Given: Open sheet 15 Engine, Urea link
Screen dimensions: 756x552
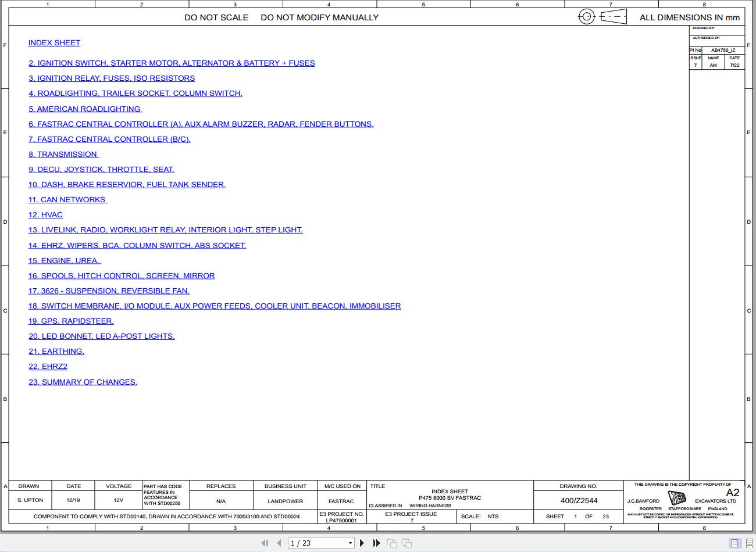Looking at the screenshot, I should tap(65, 260).
